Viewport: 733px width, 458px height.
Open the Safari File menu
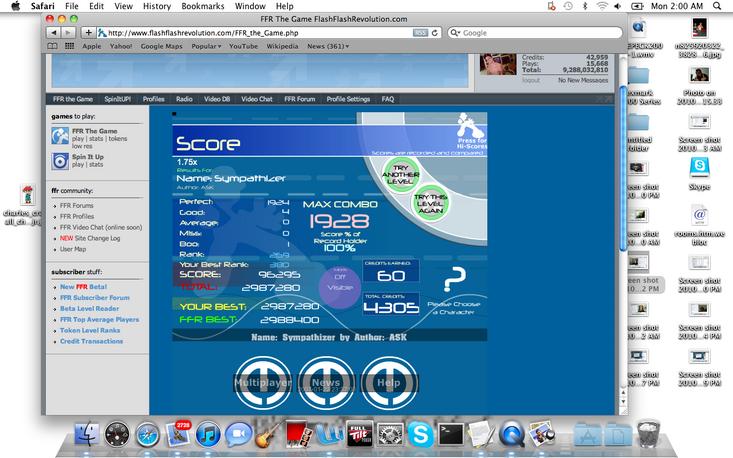click(x=72, y=6)
